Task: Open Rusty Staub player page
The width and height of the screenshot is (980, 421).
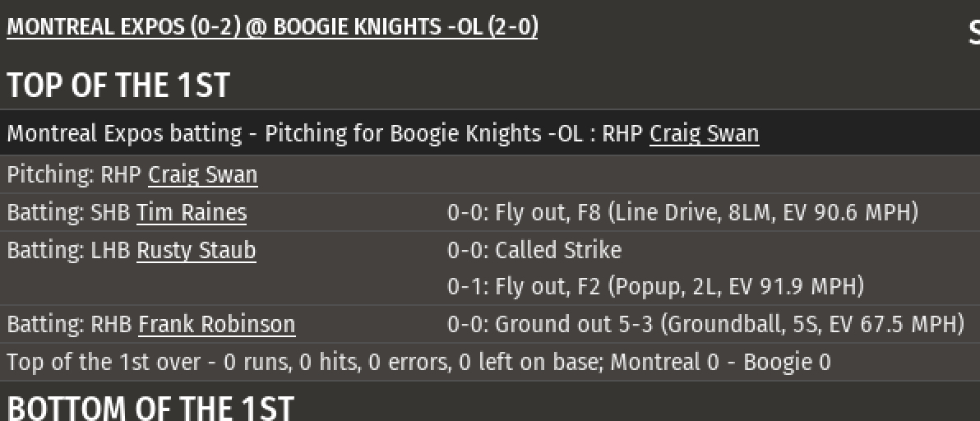Action: 196,250
